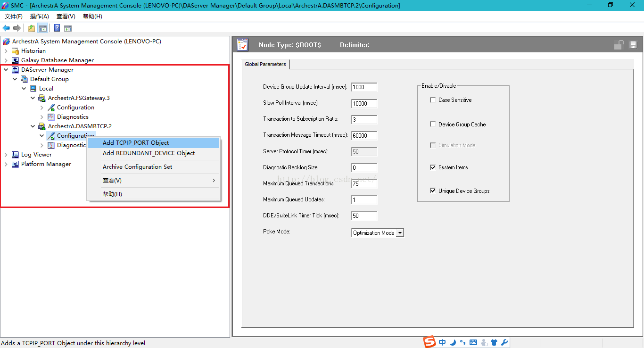Click the Historian folder icon in tree

[16, 51]
